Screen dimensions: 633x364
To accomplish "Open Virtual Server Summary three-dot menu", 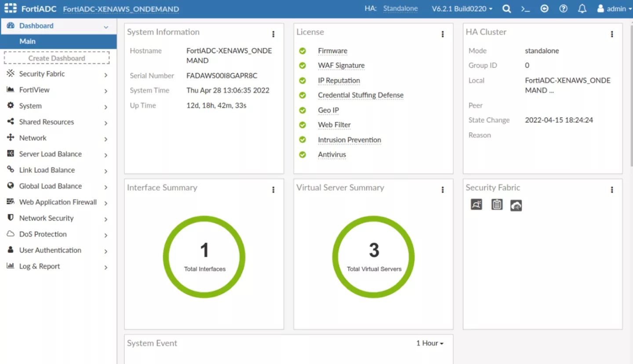I will click(443, 190).
